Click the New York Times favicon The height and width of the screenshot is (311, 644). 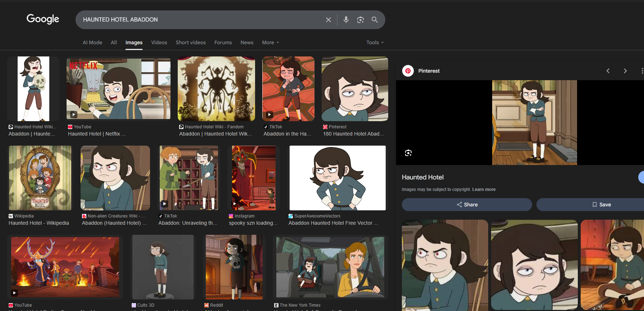(x=276, y=305)
